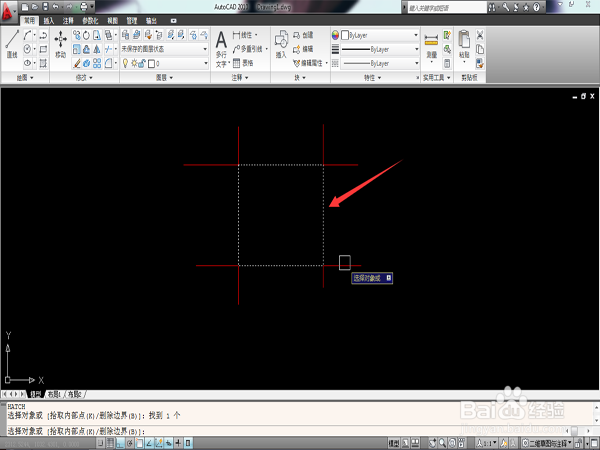Select the Array tool
Image resolution: width=600 pixels, height=450 pixels.
pyautogui.click(x=97, y=63)
